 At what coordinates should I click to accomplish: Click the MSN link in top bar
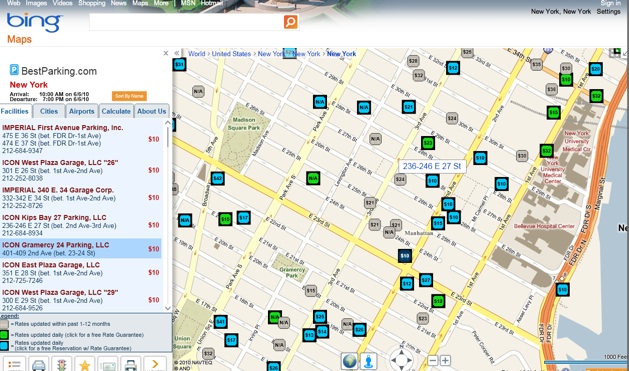coord(188,3)
